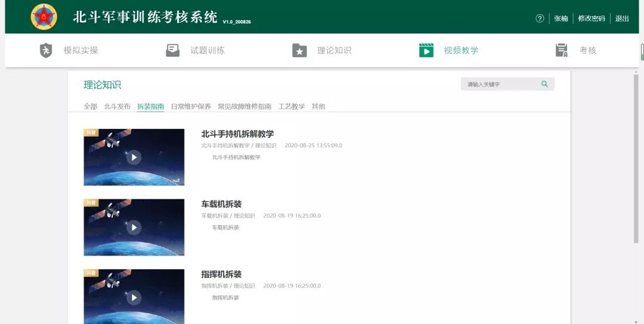Screen dimensions: 644x324
Task: Select the 全部 category tab
Action: 91,106
